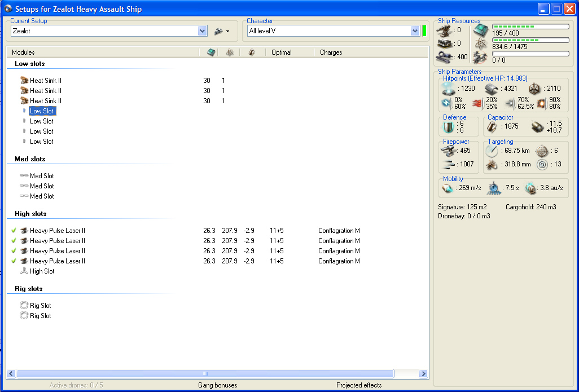
Task: Click the armor hitpoints icon showing 4321
Action: point(492,89)
